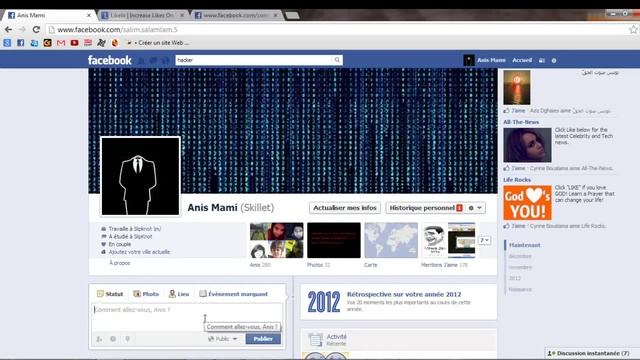This screenshot has width=640, height=360.
Task: Click the tag friends icon in composer
Action: (99, 339)
